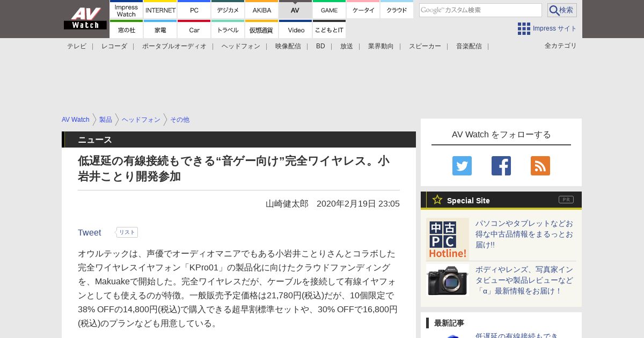Open the 窓の杜 tab
The image size is (644, 338).
(127, 30)
